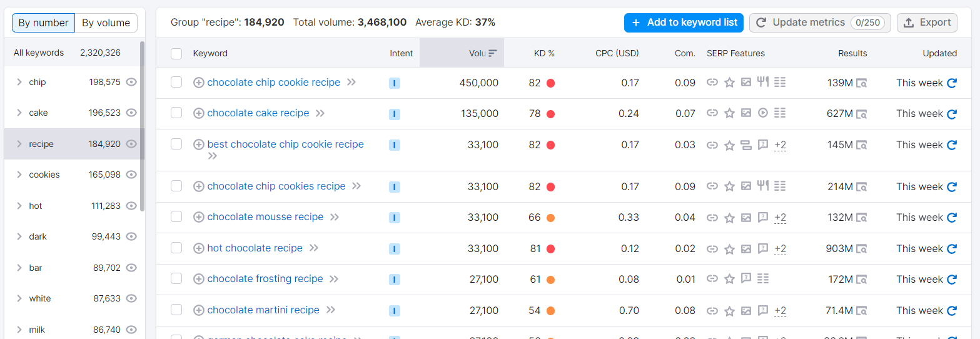View SERP snapshot next to 903M results
This screenshot has width=980, height=339.
pos(861,250)
